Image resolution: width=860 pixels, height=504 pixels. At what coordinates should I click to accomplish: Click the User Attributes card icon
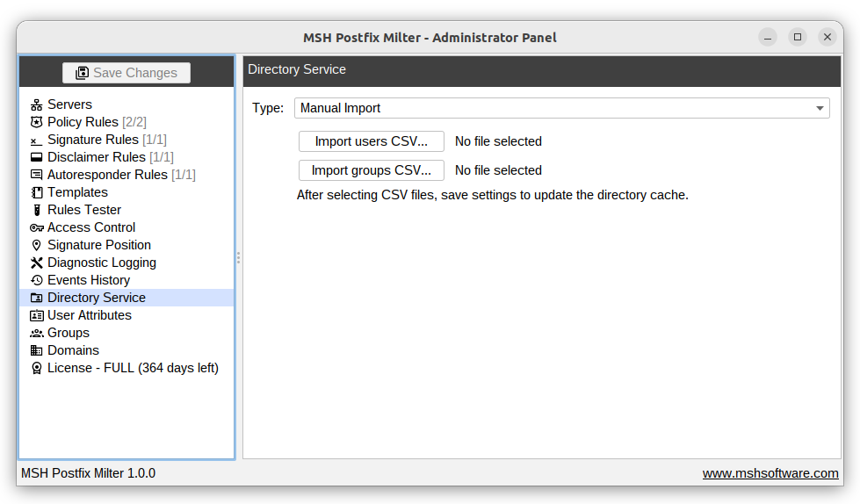pyautogui.click(x=36, y=315)
